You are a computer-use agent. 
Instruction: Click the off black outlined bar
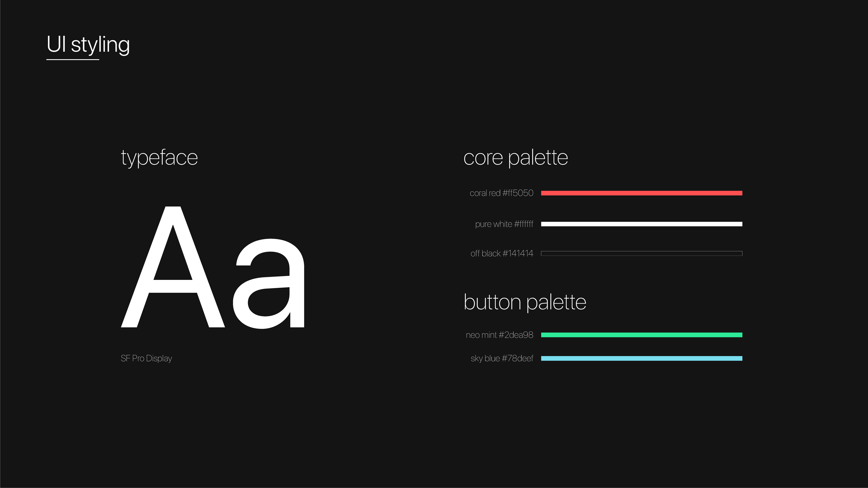pyautogui.click(x=642, y=253)
